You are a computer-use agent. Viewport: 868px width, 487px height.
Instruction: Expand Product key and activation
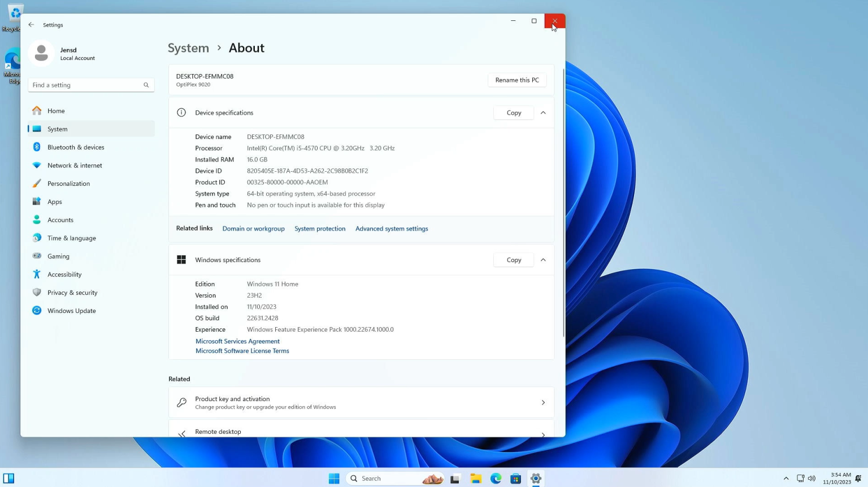(361, 402)
